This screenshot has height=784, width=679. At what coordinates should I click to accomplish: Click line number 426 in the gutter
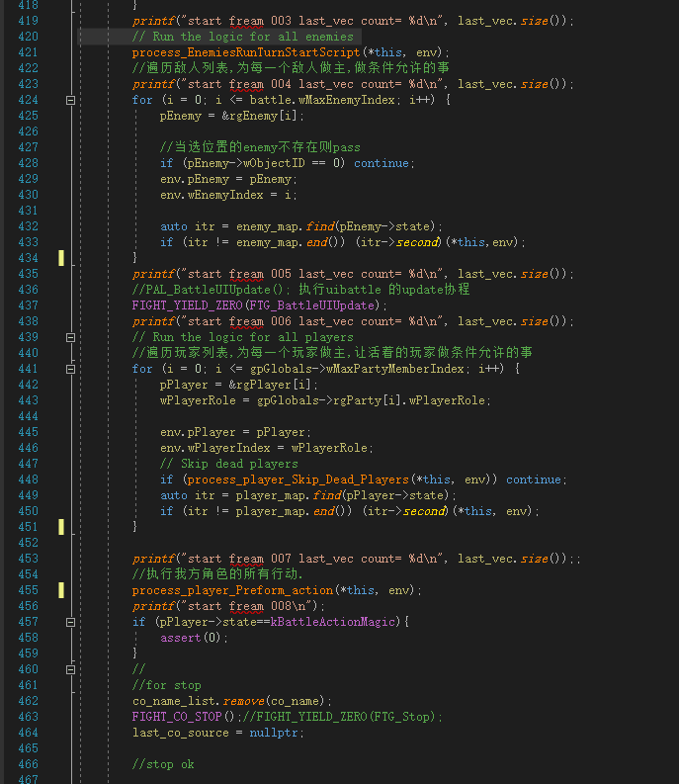click(28, 131)
